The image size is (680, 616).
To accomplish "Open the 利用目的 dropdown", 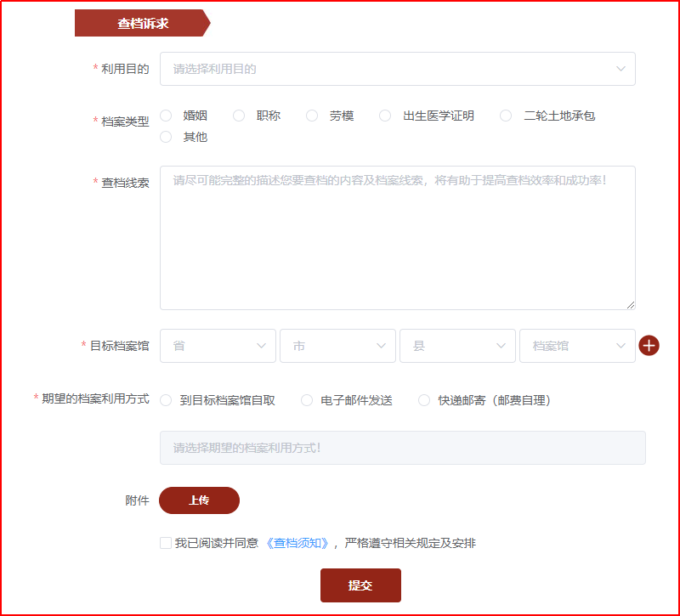I will click(397, 69).
